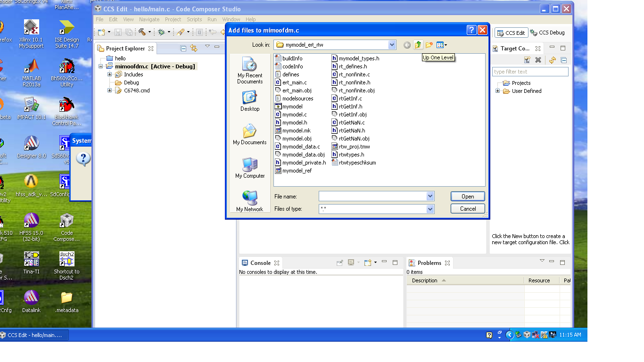This screenshot has width=644, height=362.
Task: Select My Network in places bar
Action: 250,201
